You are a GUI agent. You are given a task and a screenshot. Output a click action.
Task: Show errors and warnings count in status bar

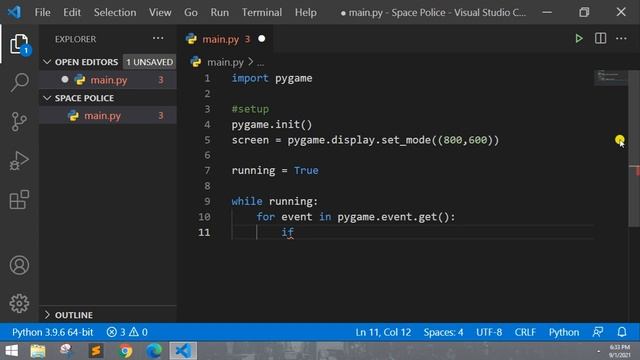[x=127, y=332]
